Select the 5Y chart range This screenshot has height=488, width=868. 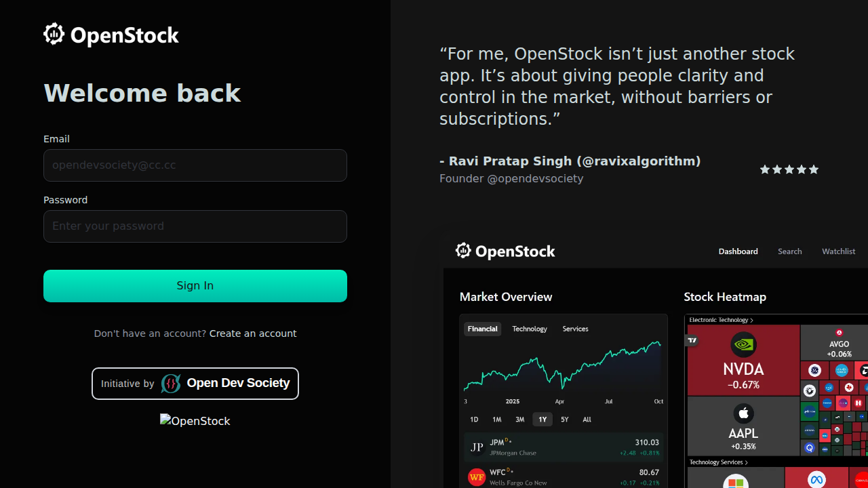(x=565, y=420)
